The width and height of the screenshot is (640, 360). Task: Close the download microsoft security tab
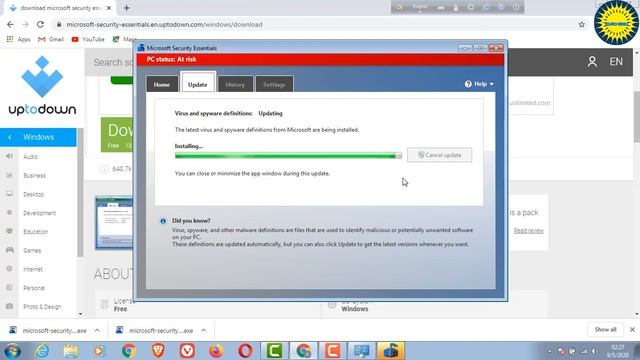point(109,8)
